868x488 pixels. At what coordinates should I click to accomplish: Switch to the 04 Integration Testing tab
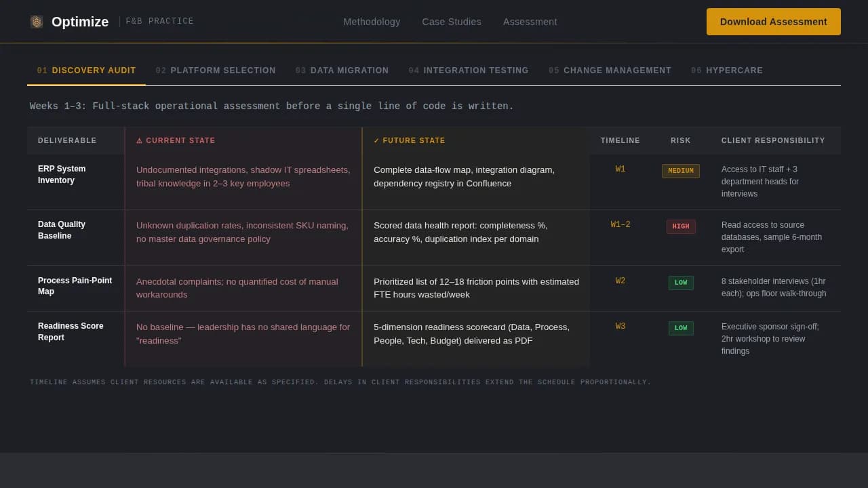tap(469, 70)
